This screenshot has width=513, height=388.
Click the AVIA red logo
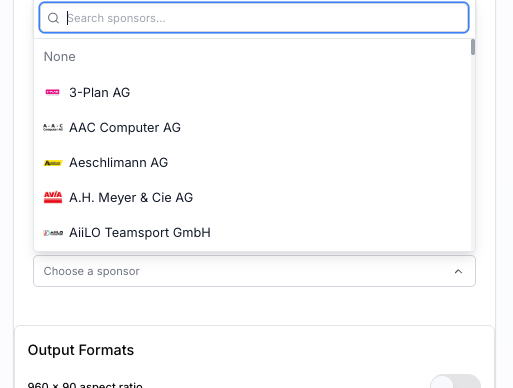53,197
